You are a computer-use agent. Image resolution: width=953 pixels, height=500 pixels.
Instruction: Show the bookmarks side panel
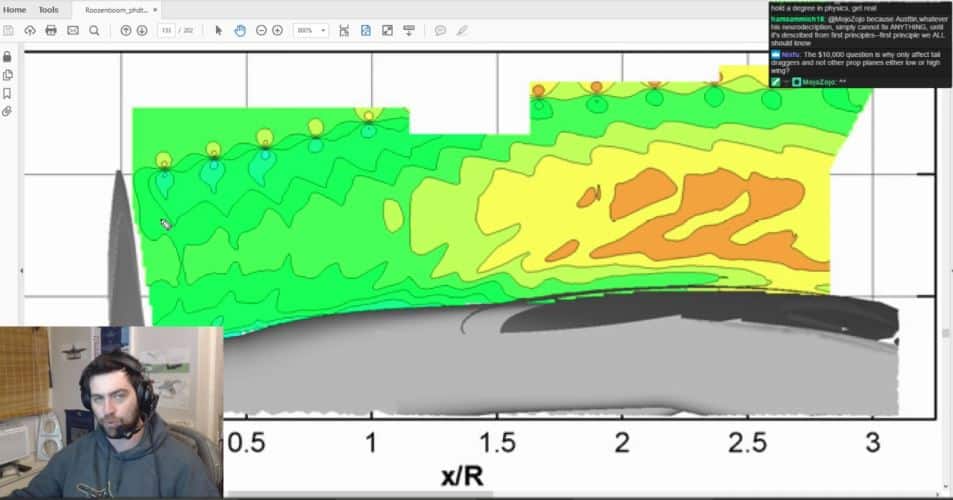point(8,93)
